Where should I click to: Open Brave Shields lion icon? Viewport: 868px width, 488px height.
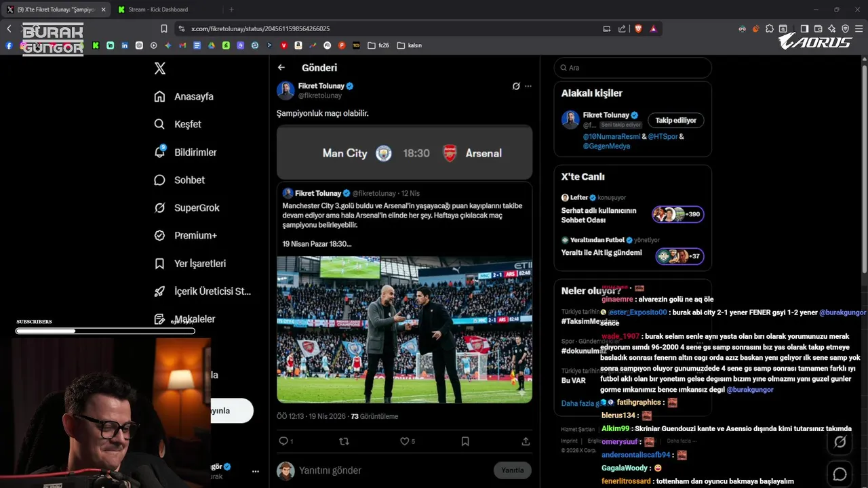pyautogui.click(x=638, y=28)
